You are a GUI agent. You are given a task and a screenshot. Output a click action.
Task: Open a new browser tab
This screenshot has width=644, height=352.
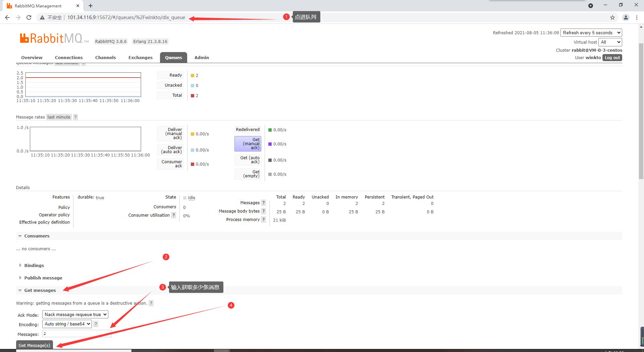click(x=91, y=6)
